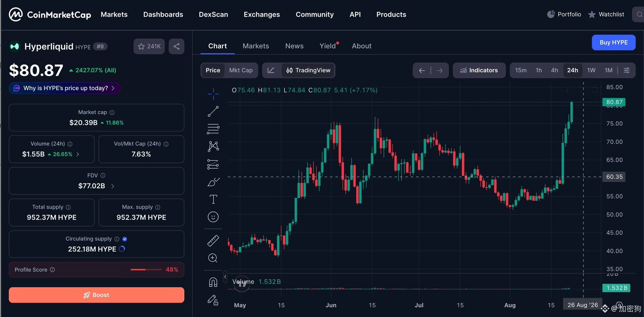Add Hyperliquid to watchlist with 241K star

point(149,46)
